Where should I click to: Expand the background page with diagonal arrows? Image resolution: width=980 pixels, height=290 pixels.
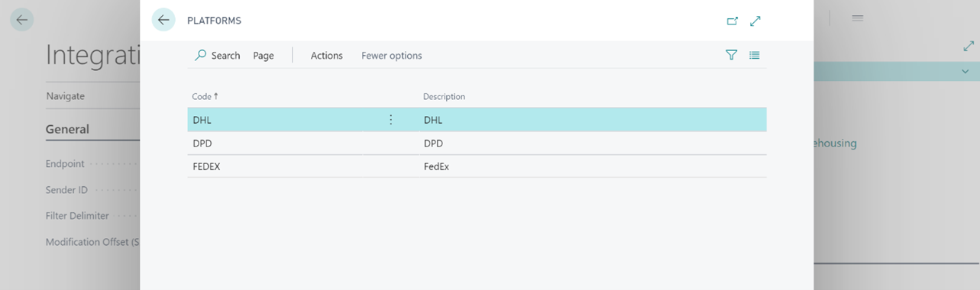click(969, 47)
